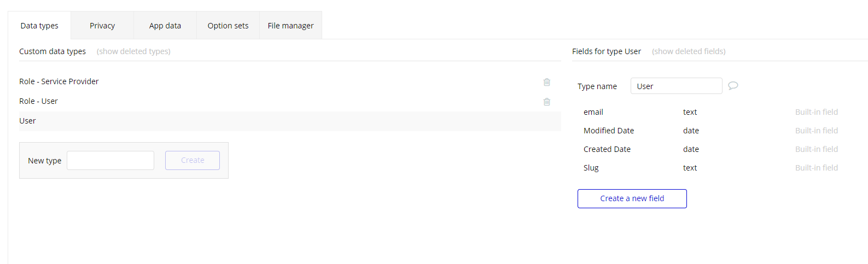Show deleted fields link

[x=689, y=51]
